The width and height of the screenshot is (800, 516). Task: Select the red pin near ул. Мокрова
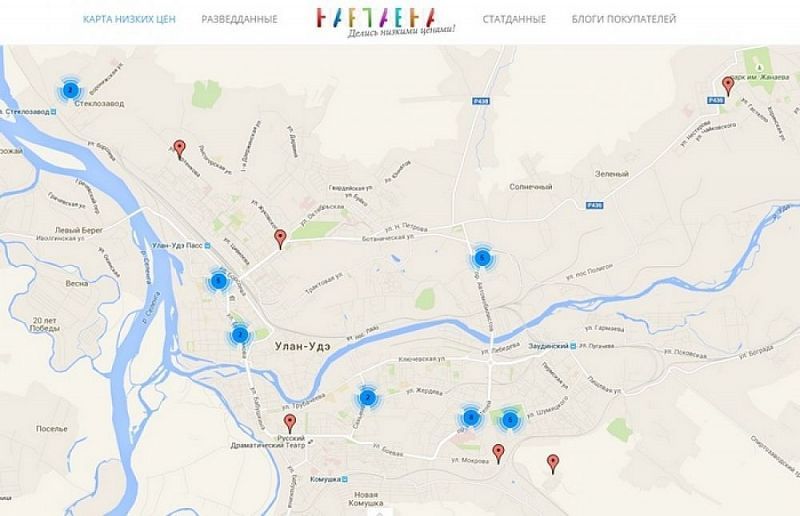[x=498, y=453]
